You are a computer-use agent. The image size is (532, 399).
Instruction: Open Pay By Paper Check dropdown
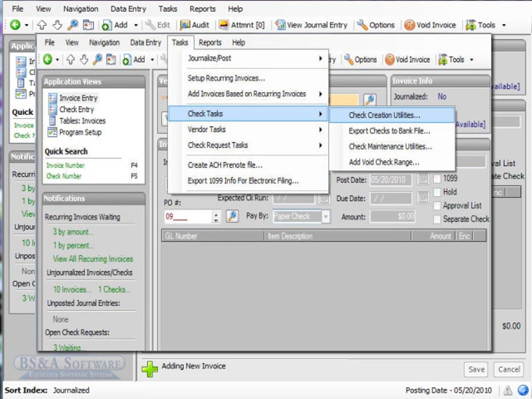tap(325, 217)
